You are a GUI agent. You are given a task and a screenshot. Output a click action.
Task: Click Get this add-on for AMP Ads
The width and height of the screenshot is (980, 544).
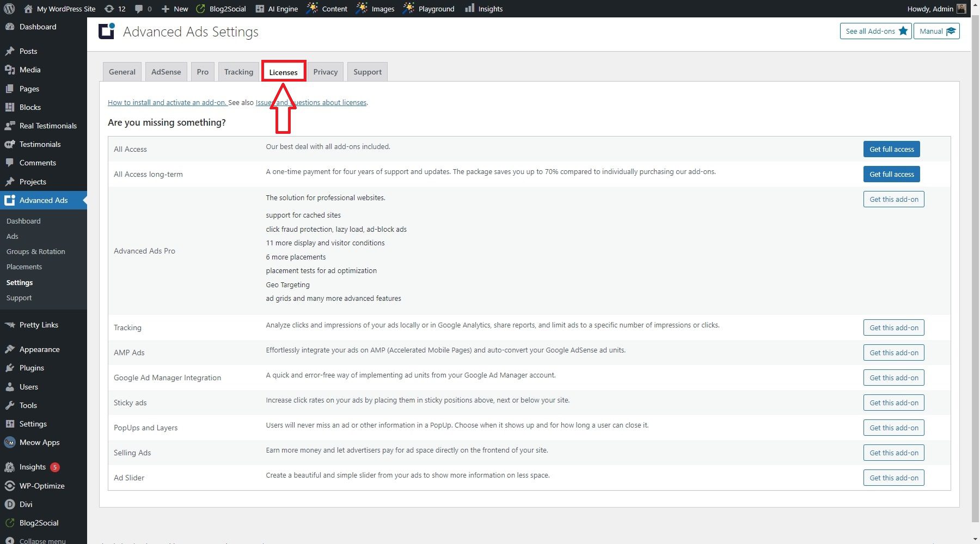tap(893, 352)
